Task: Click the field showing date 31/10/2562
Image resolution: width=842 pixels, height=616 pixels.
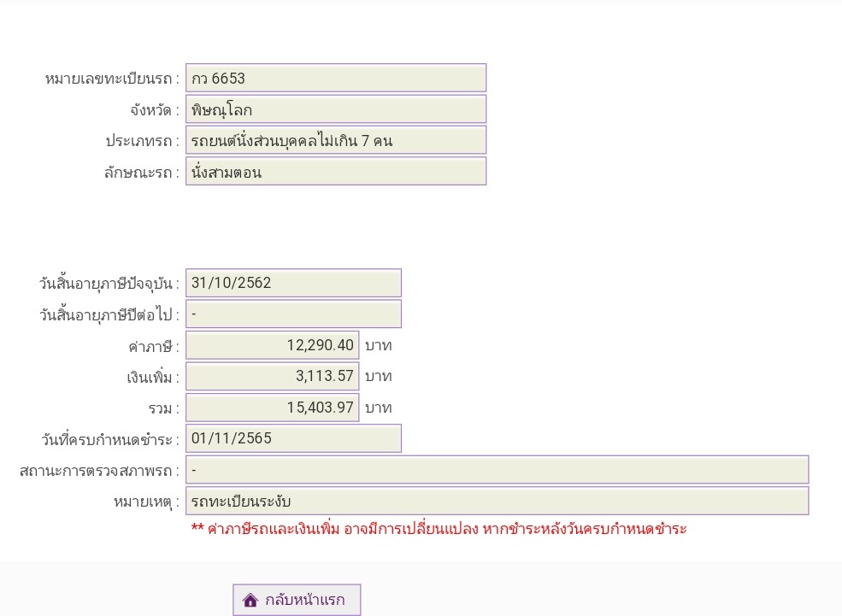Action: click(x=294, y=283)
